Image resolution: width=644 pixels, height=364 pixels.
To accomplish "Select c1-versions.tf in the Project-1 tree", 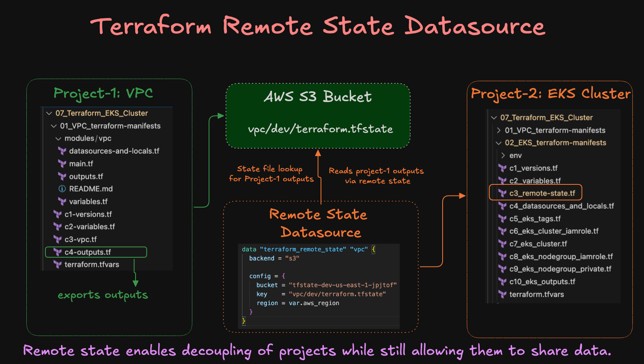I will (x=89, y=214).
